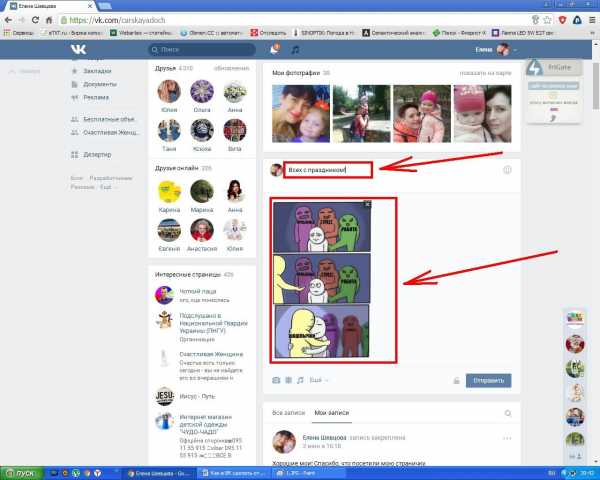Open friend Таня's avatar

[x=169, y=130]
